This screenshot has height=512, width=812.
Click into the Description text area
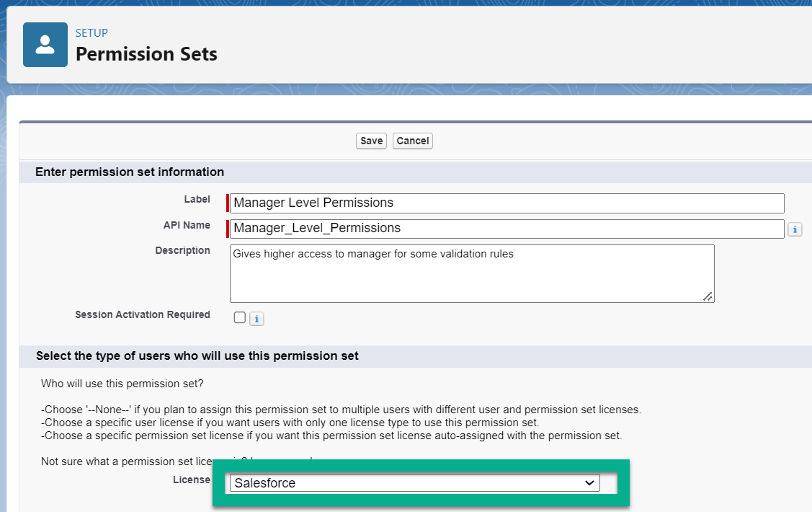click(472, 273)
